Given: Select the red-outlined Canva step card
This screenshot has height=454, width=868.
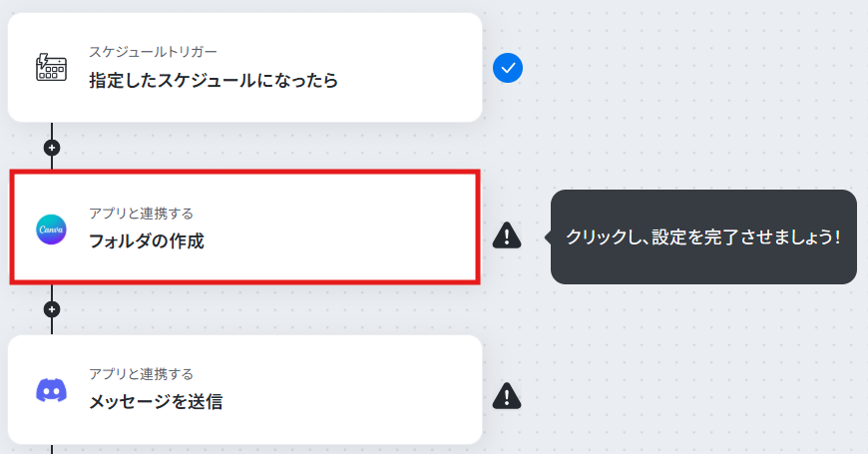Looking at the screenshot, I should point(244,227).
